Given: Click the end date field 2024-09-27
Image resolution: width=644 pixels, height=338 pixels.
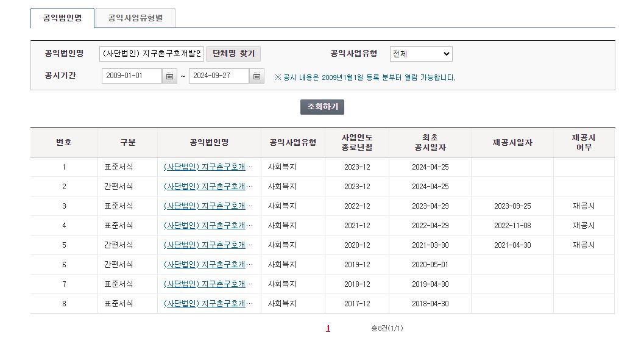Looking at the screenshot, I should click(218, 76).
